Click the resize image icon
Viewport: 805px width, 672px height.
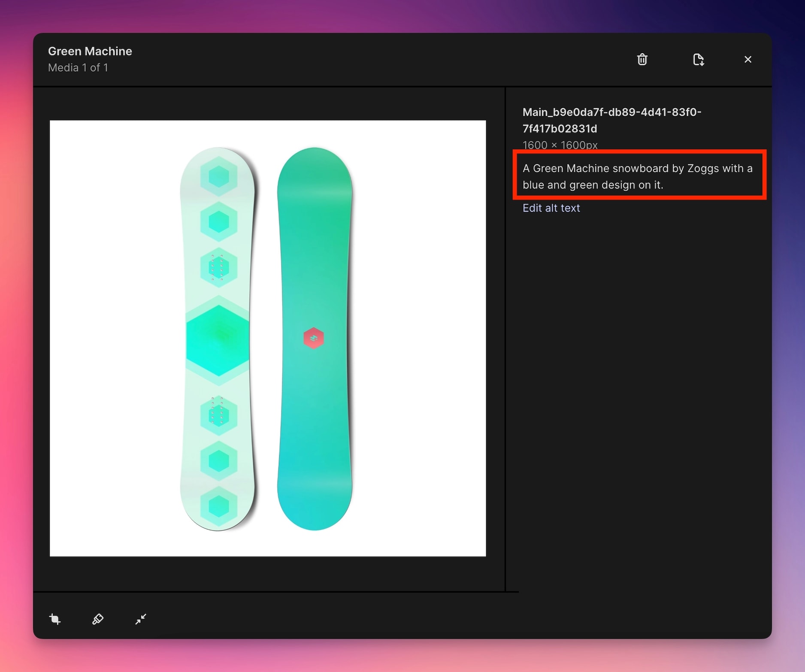[x=141, y=619]
